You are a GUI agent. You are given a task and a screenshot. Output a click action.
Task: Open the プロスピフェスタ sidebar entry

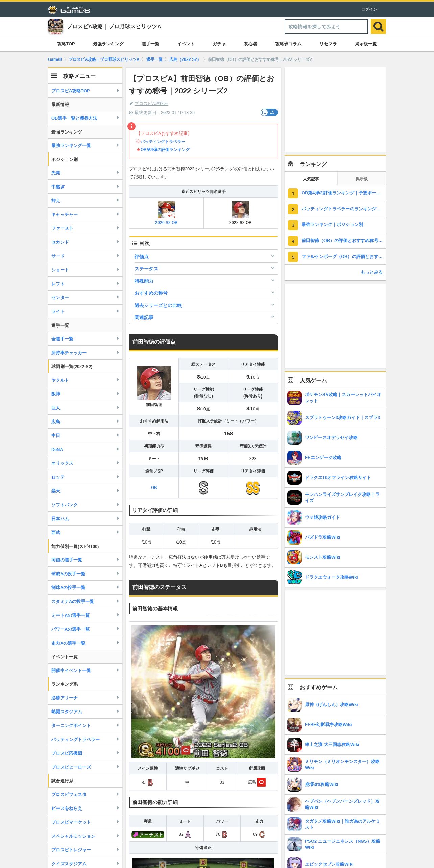click(85, 794)
